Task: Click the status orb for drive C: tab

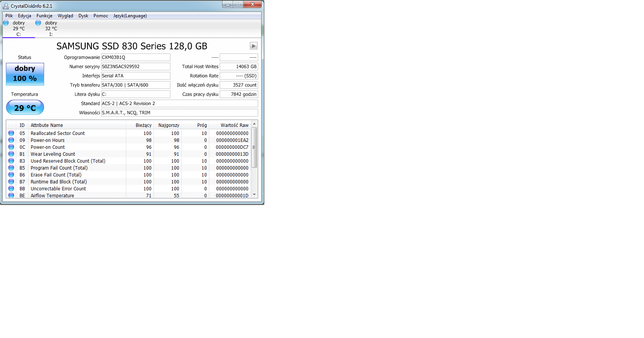Action: (x=6, y=23)
